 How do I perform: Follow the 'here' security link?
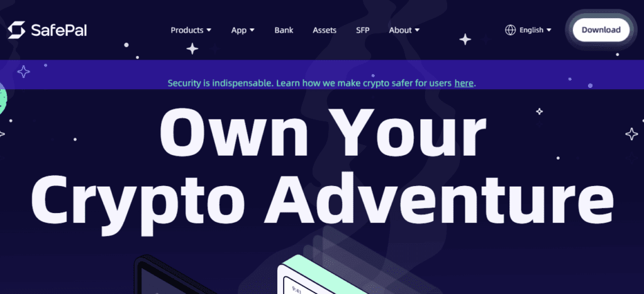tap(464, 84)
